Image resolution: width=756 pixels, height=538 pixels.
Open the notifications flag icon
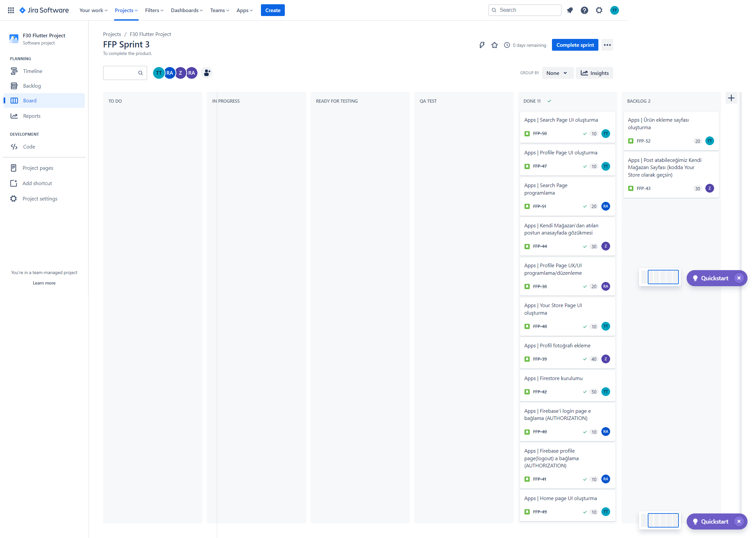click(x=570, y=10)
